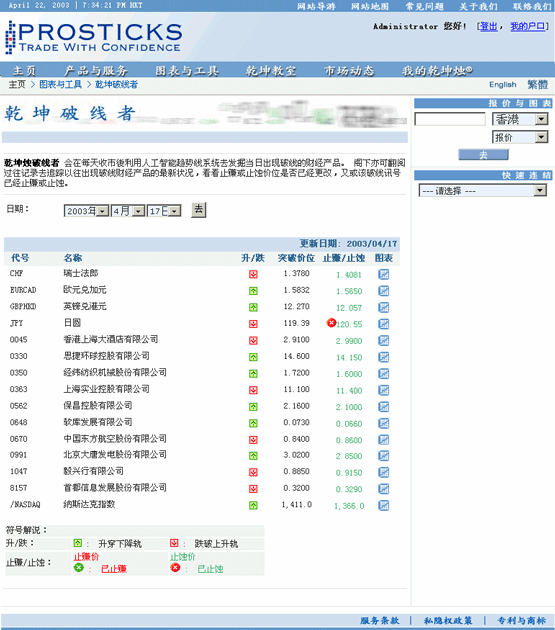Click 北京大唐发电股份有限公司 name
This screenshot has height=630, width=555.
pos(115,455)
